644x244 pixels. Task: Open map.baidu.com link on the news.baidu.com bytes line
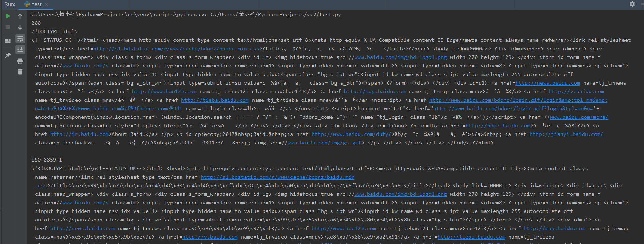(x=554, y=228)
